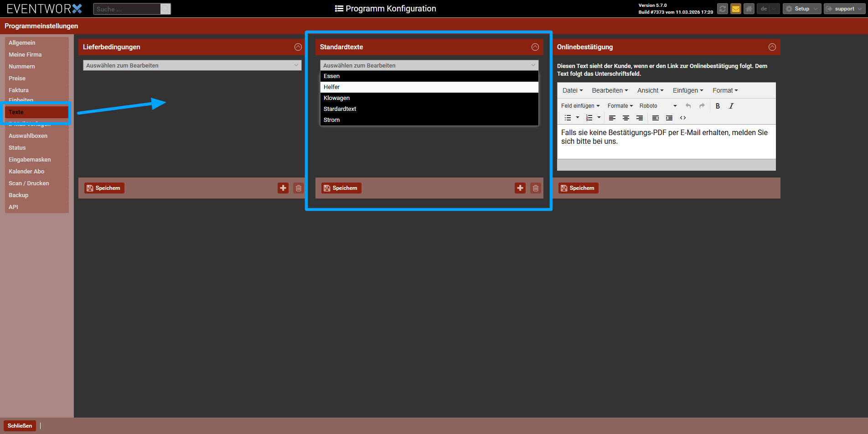Screen dimensions: 868x434
Task: Collapse the Lieferbedingungen panel
Action: 298,47
